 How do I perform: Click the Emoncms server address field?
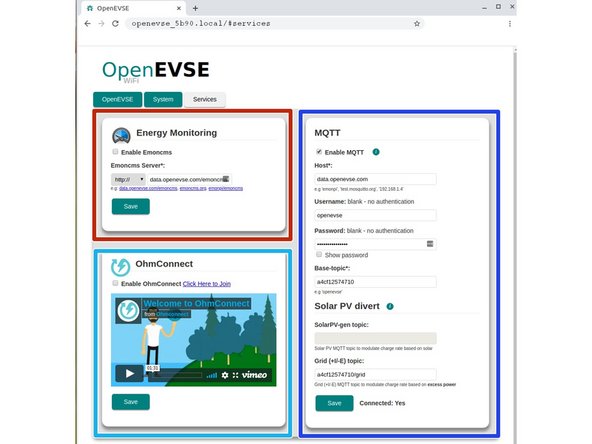pos(190,179)
